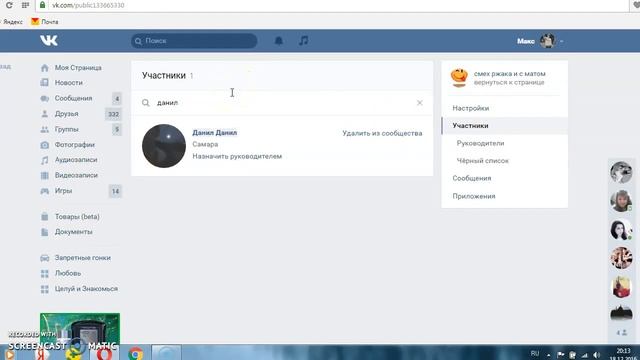The height and width of the screenshot is (360, 640).
Task: Click Макс profile avatar in header
Action: click(547, 41)
